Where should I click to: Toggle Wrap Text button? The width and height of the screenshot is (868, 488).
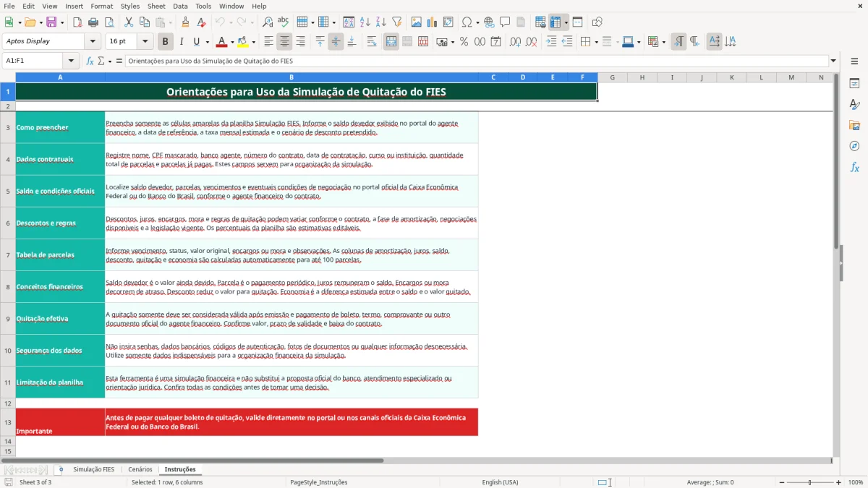point(372,42)
